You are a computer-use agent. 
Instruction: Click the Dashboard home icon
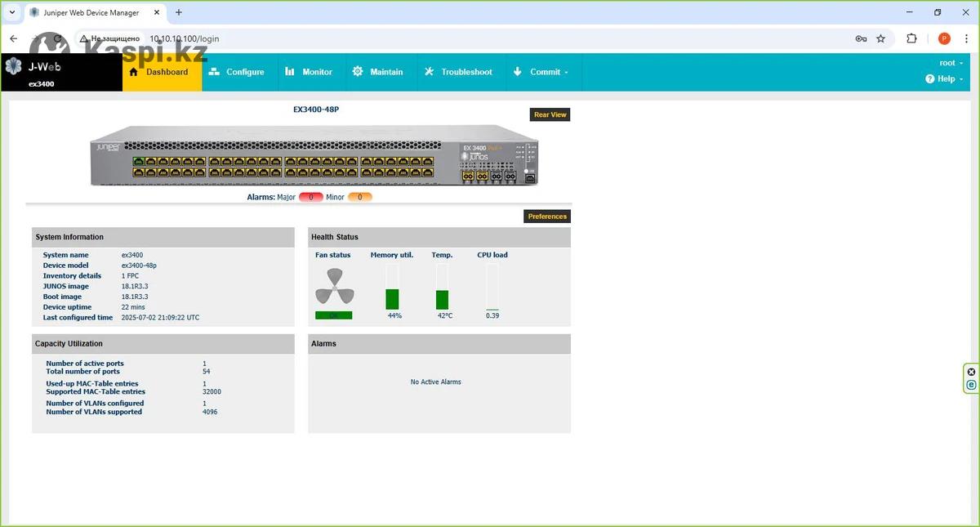coord(134,72)
